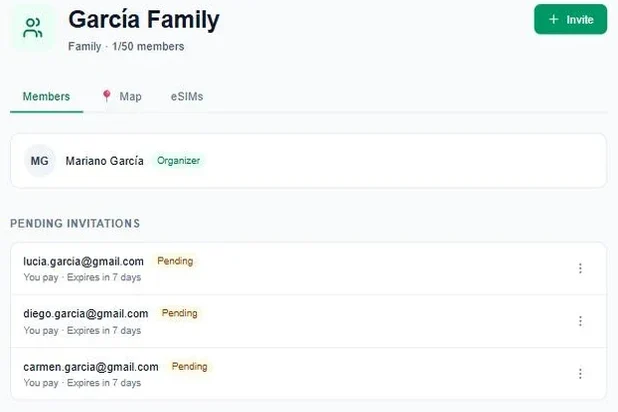
Task: Click the García Family title heading
Action: coord(144,19)
